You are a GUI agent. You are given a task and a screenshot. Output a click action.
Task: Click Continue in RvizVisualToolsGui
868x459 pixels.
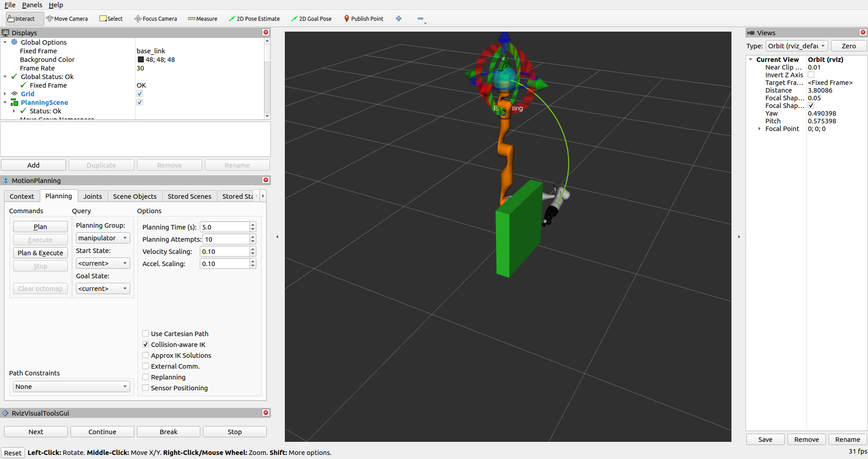tap(102, 432)
